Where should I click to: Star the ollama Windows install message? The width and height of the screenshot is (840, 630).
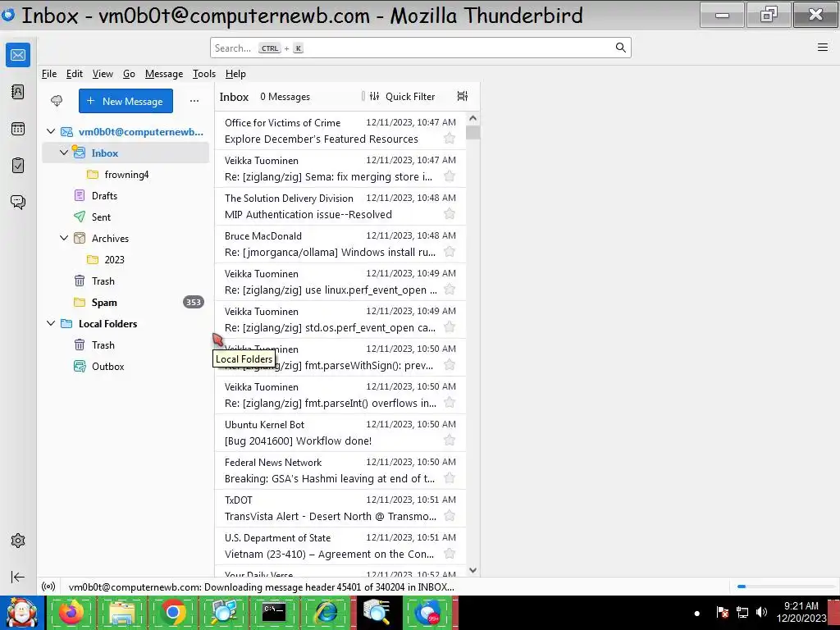(x=450, y=252)
